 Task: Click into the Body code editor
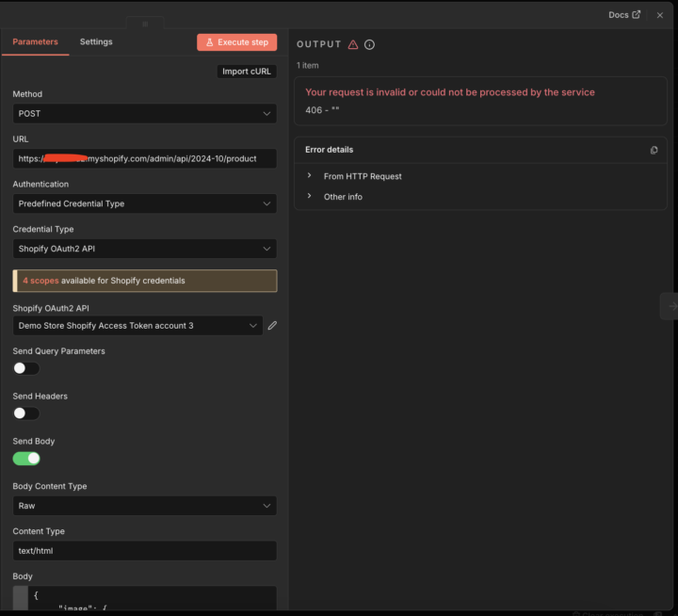point(145,599)
